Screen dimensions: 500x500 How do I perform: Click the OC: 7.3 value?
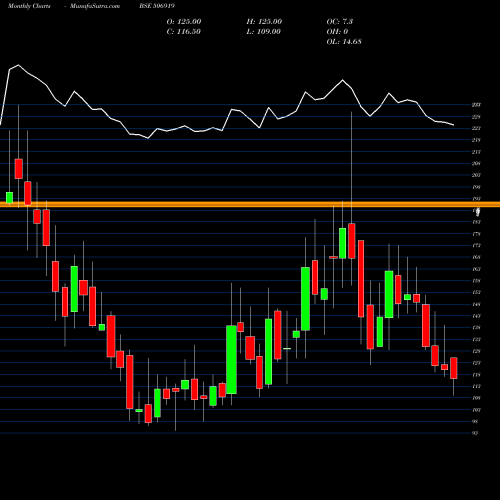pyautogui.click(x=340, y=22)
